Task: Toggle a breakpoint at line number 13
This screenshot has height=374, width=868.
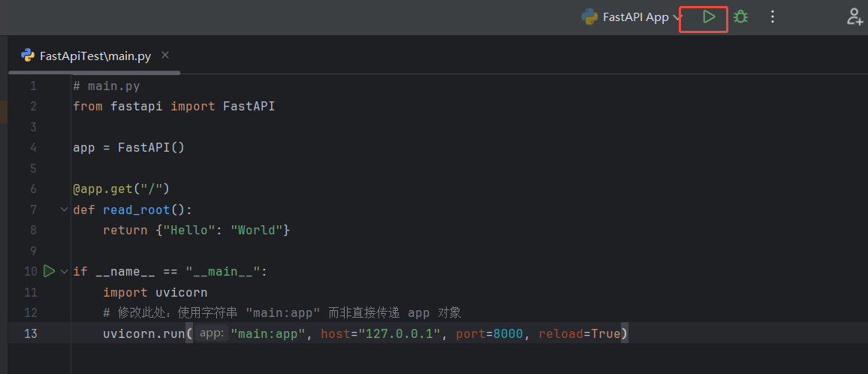Action: coord(30,333)
